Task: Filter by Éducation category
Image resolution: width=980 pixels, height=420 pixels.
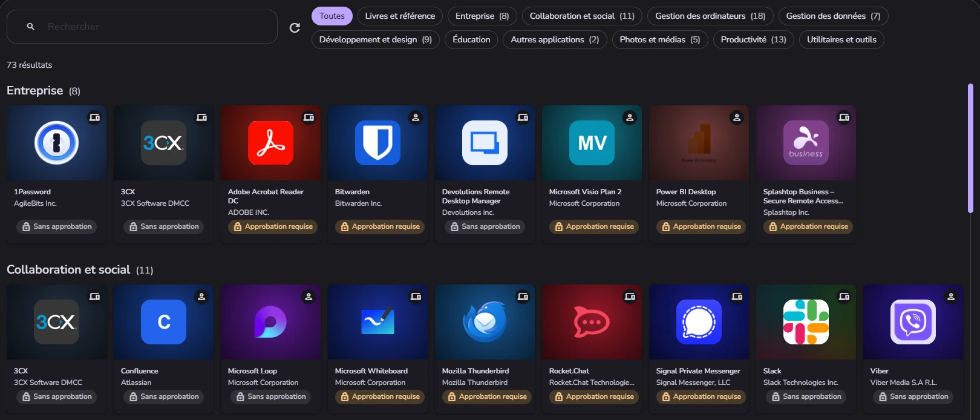Action: coord(471,40)
